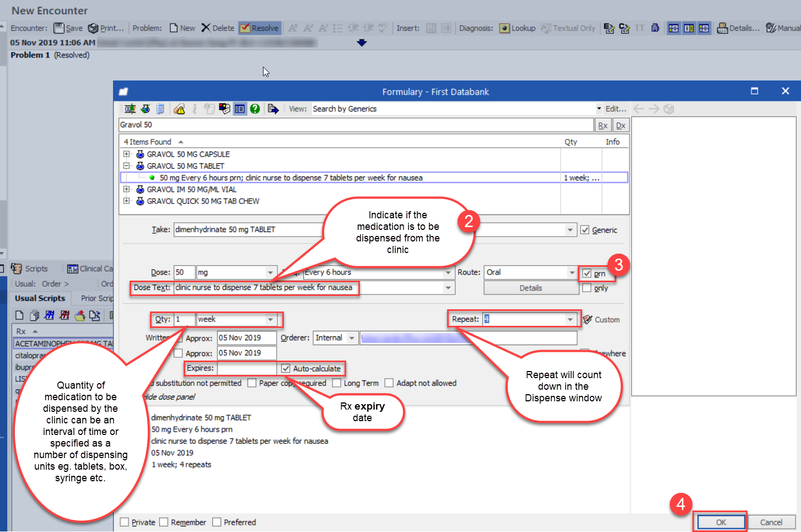Click the Details button under Route

pyautogui.click(x=530, y=288)
